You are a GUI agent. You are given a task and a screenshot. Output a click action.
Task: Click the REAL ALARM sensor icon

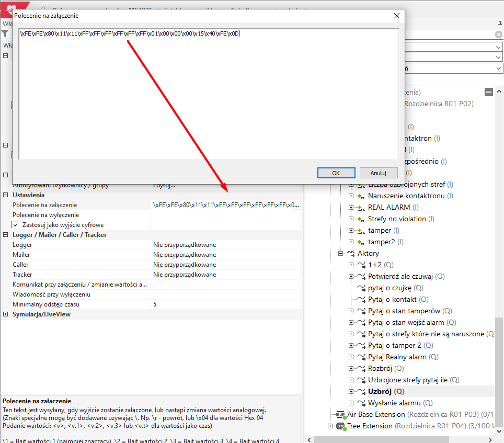[361, 207]
